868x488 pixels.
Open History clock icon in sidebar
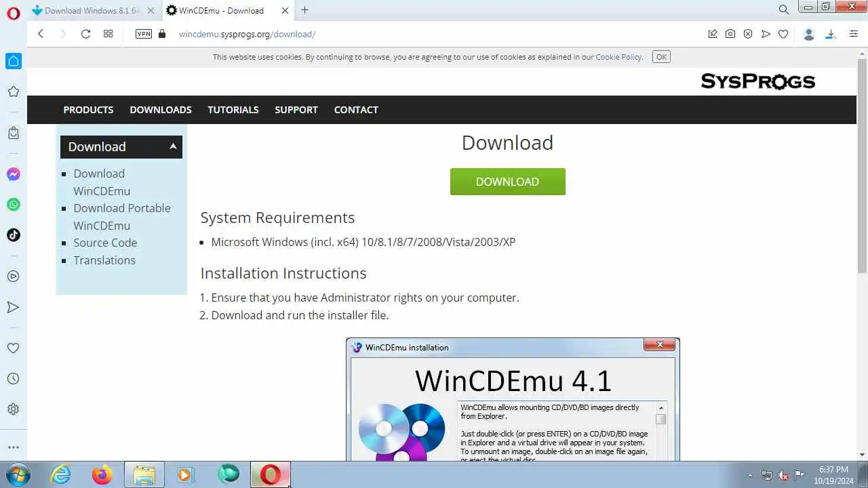coord(14,379)
